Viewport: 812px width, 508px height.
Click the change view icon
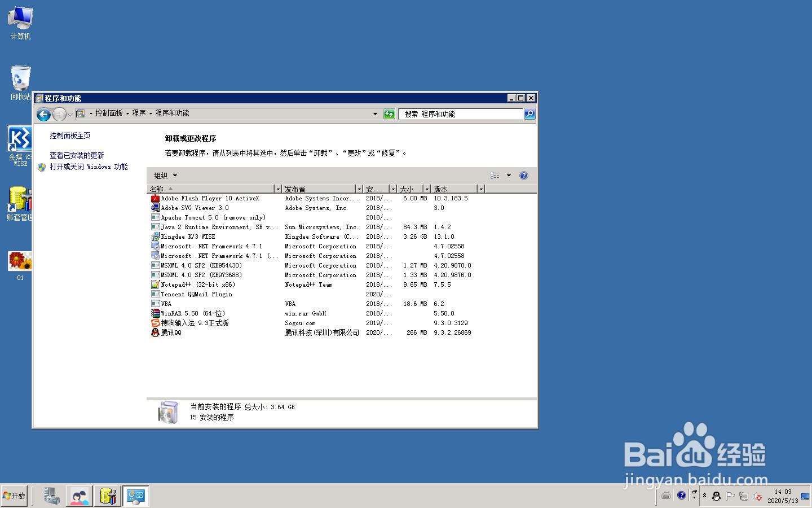click(x=495, y=176)
